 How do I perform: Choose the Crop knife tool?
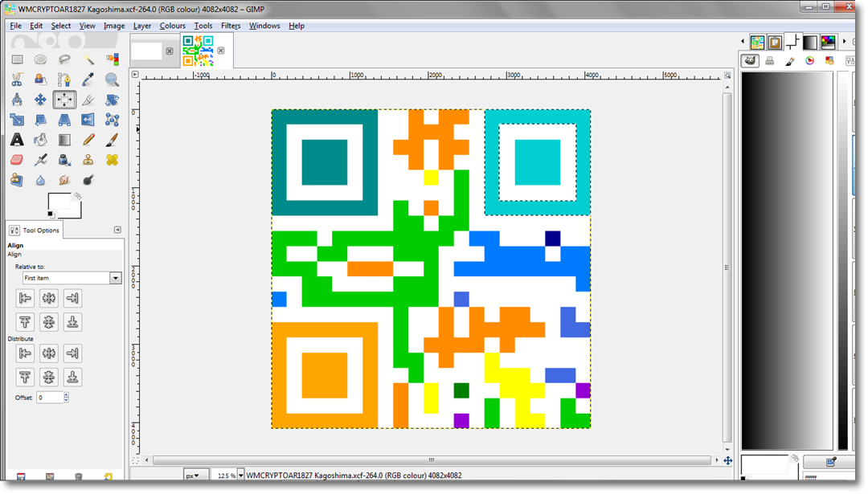[x=88, y=100]
